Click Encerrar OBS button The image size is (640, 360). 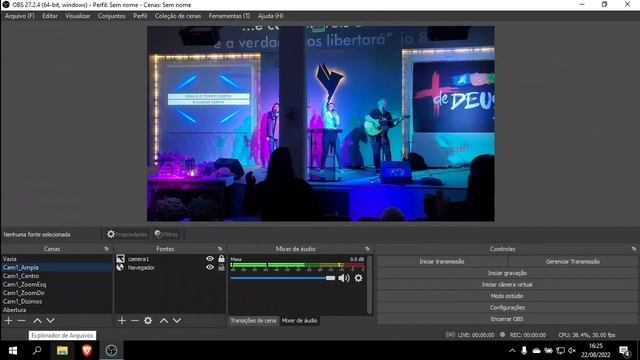click(x=507, y=319)
